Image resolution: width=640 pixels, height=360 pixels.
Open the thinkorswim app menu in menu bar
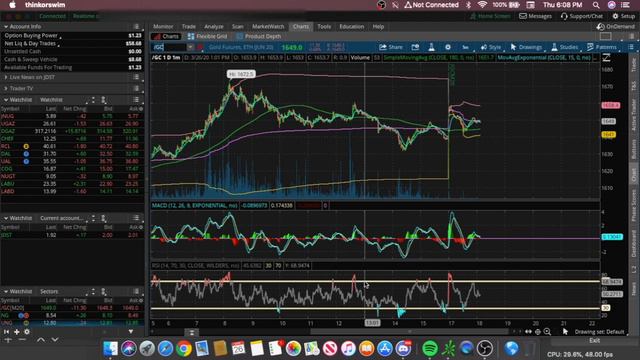(45, 5)
